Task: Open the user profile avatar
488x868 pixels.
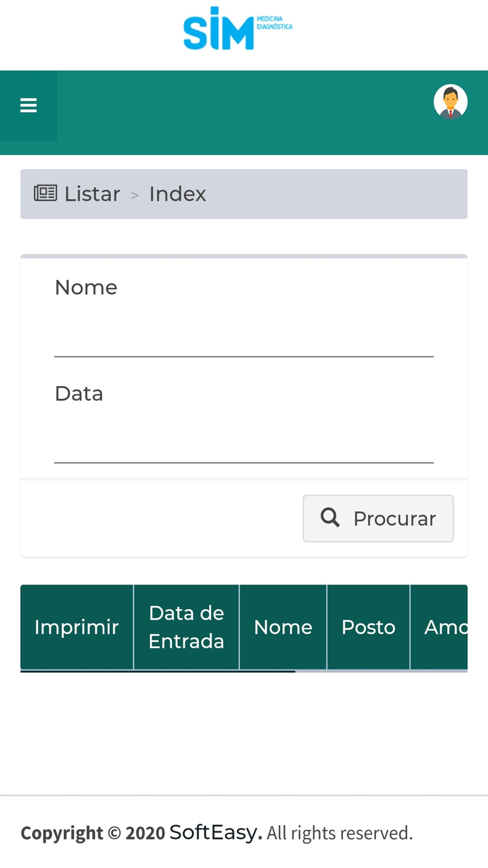Action: (x=450, y=102)
